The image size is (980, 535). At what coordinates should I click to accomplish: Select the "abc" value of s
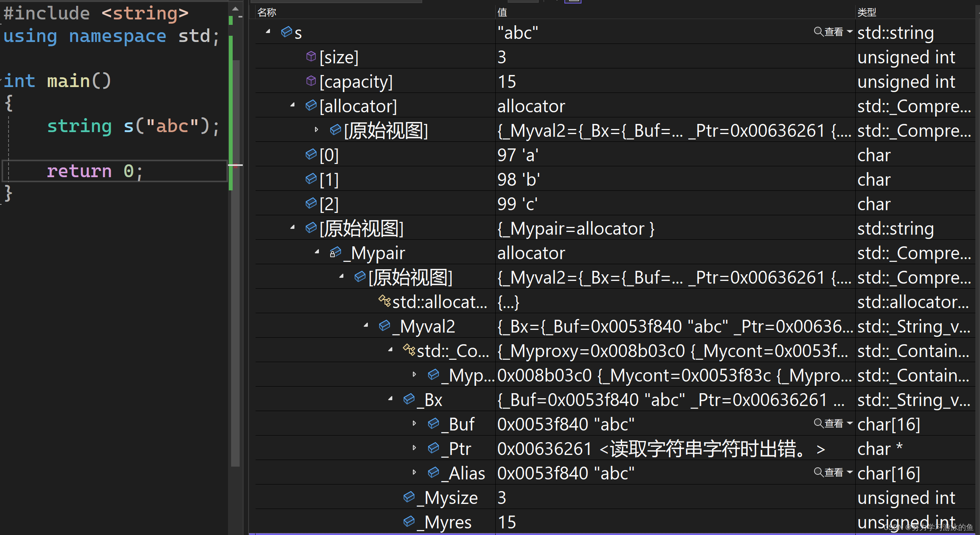pyautogui.click(x=518, y=33)
